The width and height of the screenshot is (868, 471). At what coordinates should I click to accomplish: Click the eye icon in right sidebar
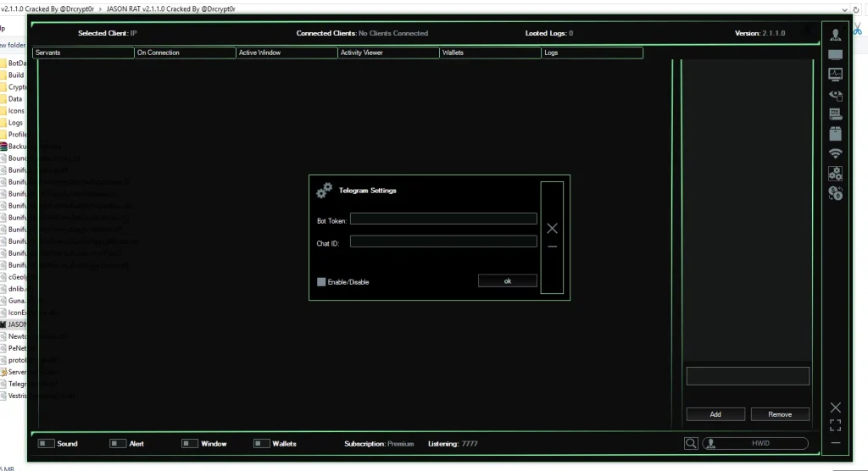836,95
